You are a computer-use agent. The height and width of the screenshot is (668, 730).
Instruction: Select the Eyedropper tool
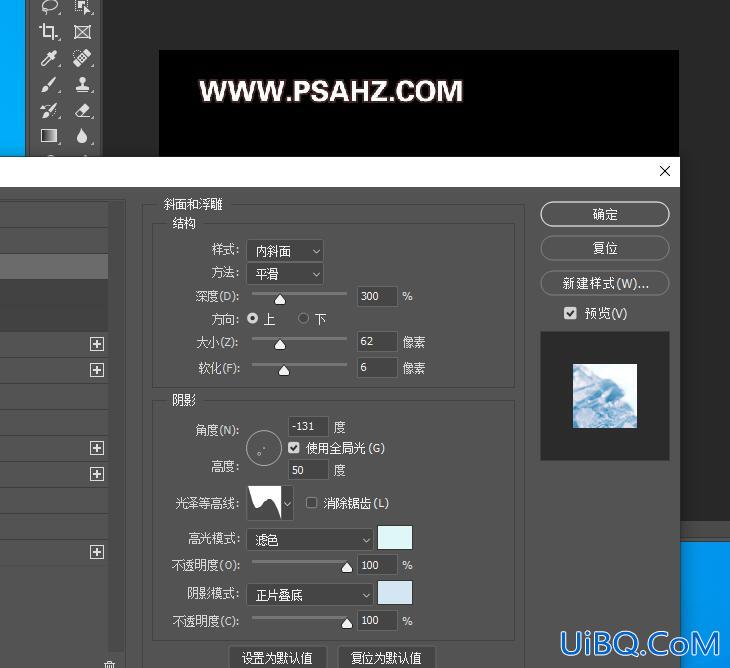tap(48, 59)
